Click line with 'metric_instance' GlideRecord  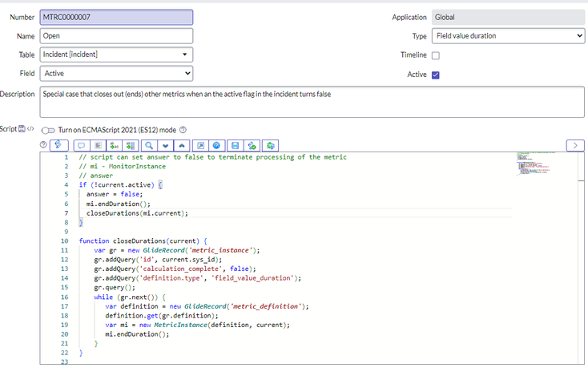tap(176, 250)
